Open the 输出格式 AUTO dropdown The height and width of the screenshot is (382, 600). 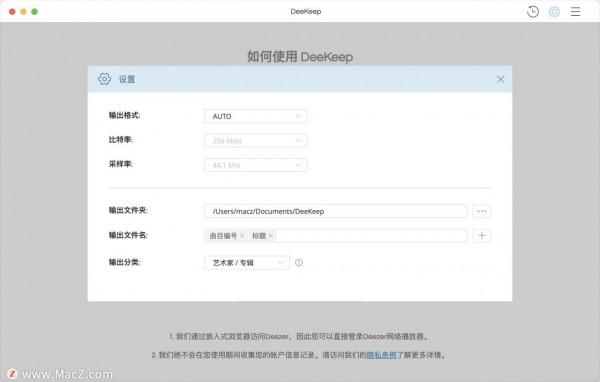(256, 116)
